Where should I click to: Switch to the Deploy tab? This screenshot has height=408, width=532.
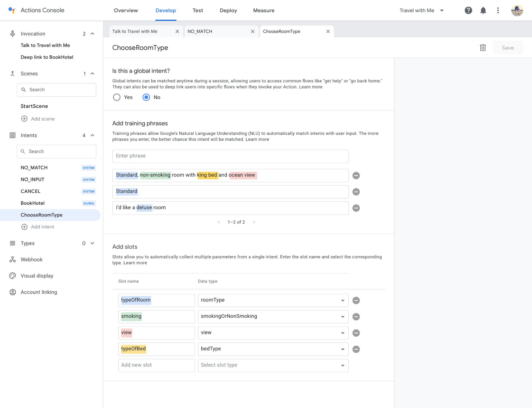(228, 10)
